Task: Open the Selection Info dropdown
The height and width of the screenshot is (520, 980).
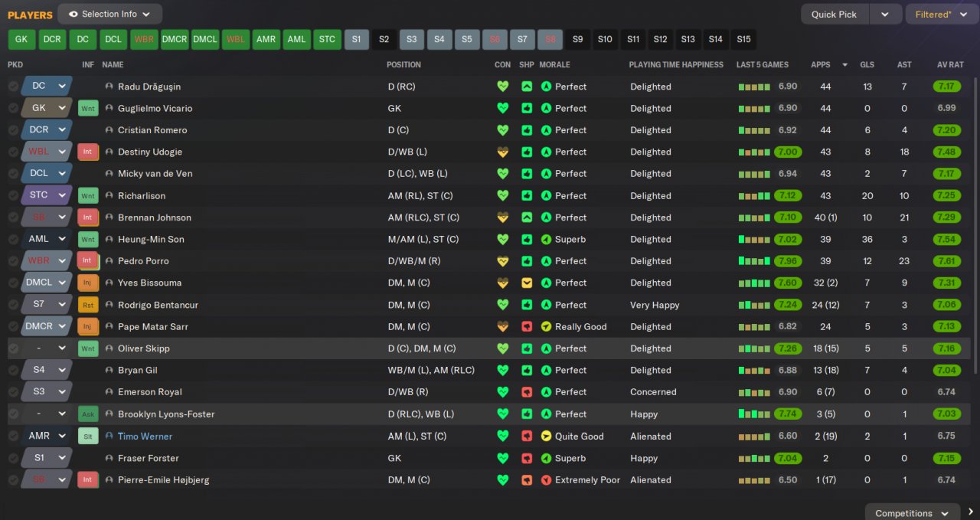Action: [110, 14]
